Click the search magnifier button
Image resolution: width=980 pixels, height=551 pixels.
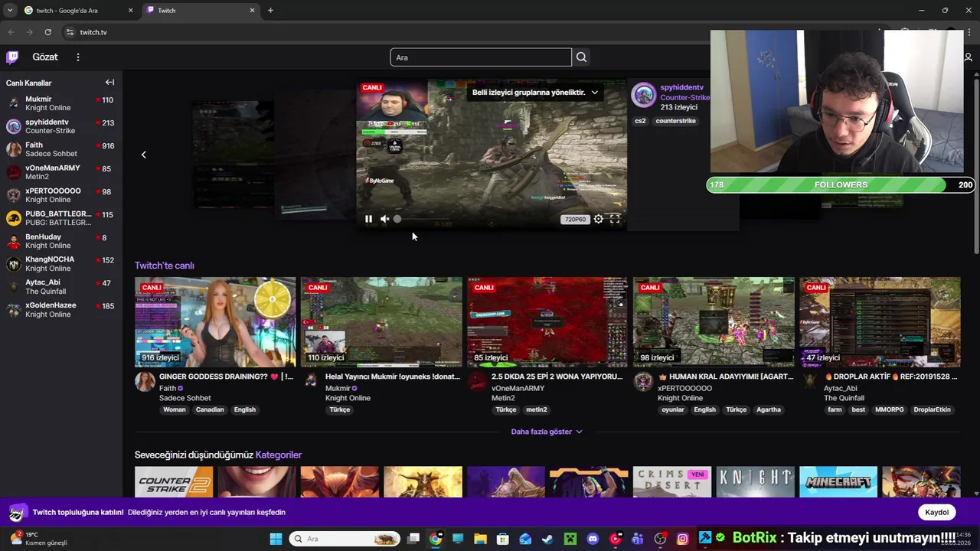pos(581,57)
